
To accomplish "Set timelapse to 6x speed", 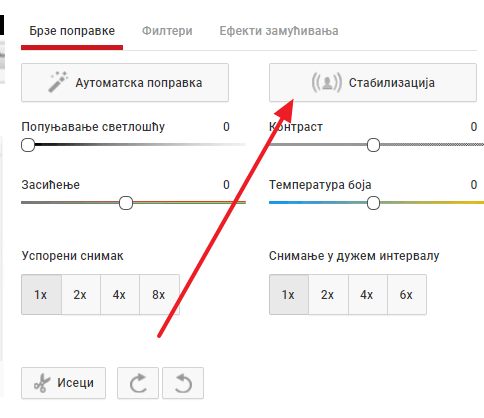I will tap(407, 295).
